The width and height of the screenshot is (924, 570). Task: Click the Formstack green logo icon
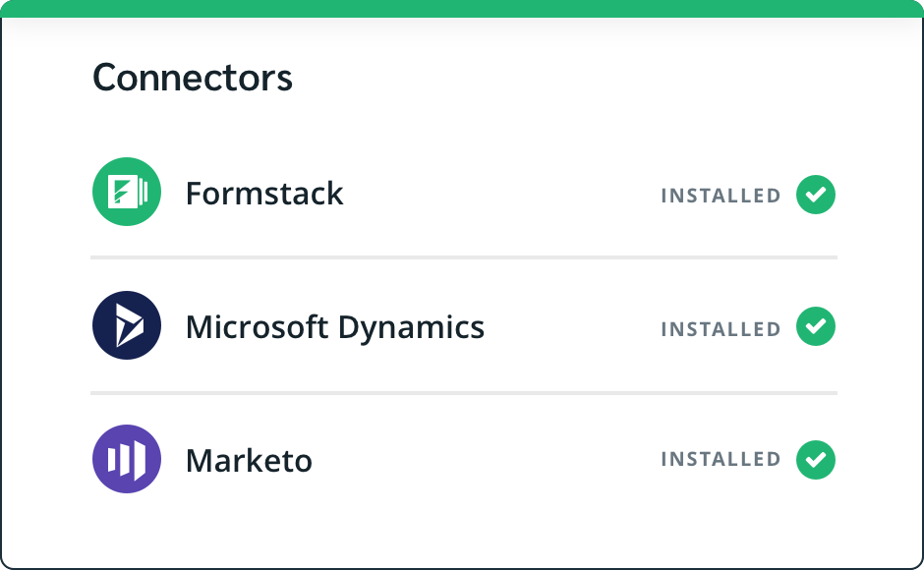coord(127,192)
